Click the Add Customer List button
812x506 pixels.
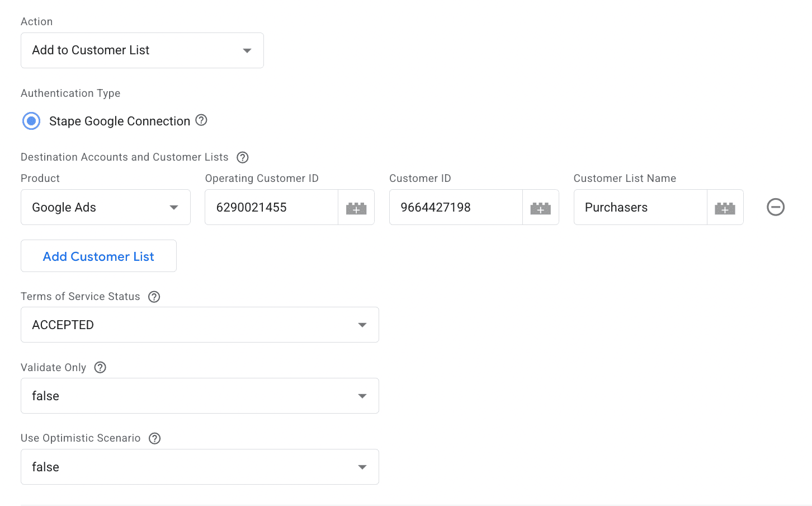pos(98,256)
